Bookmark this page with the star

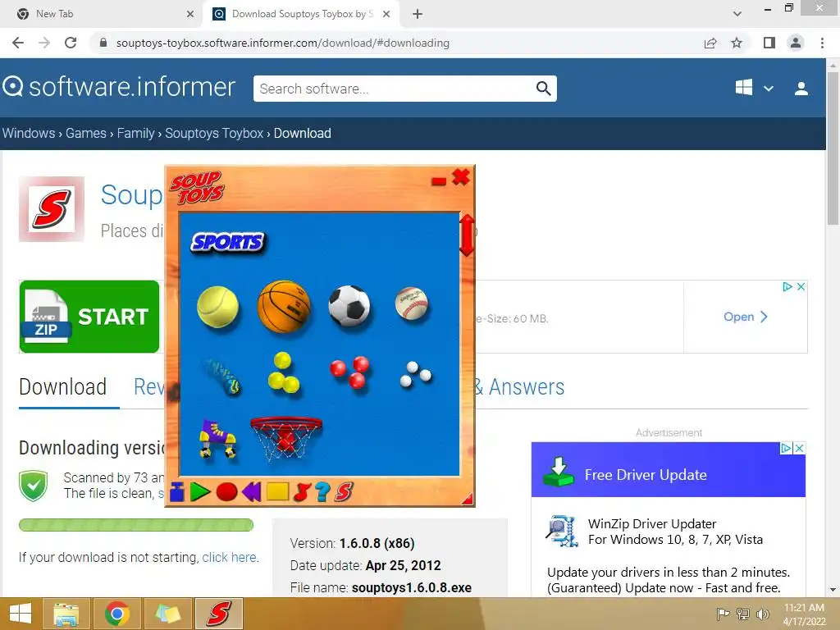pyautogui.click(x=737, y=43)
